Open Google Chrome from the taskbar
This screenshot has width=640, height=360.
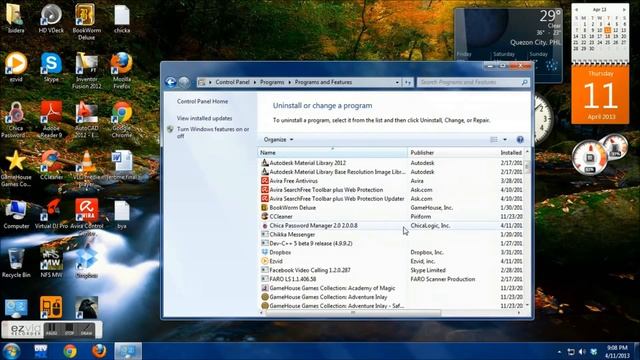(70, 351)
